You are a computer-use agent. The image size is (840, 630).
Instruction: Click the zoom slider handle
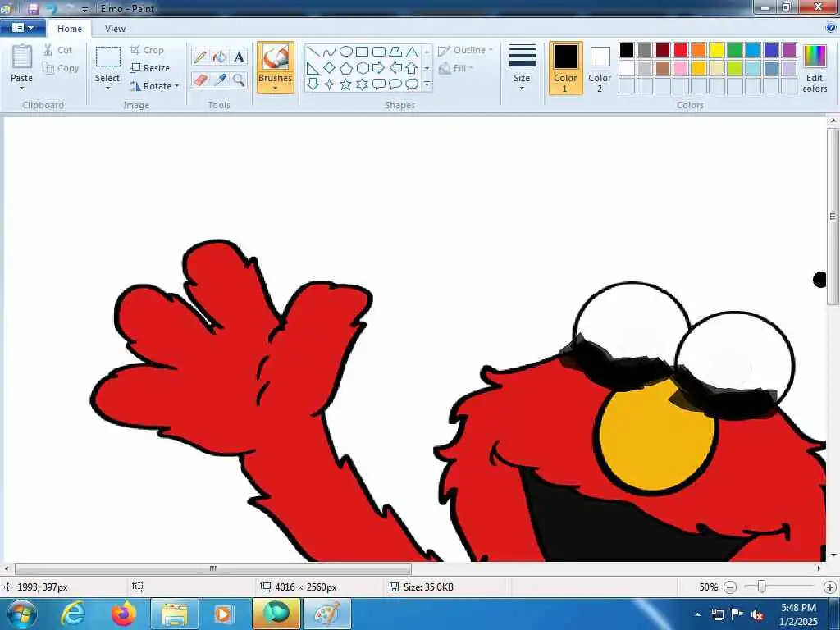pos(761,587)
